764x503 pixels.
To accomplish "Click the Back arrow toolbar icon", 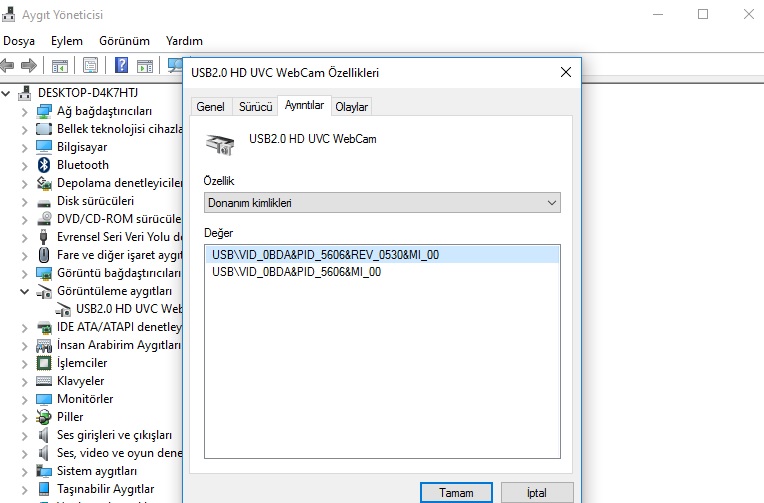I will pyautogui.click(x=7, y=65).
